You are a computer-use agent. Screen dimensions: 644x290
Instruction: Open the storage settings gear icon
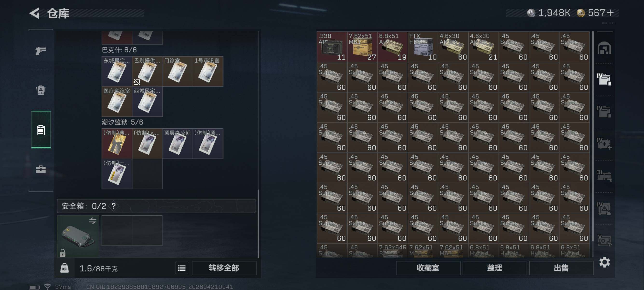click(x=604, y=262)
